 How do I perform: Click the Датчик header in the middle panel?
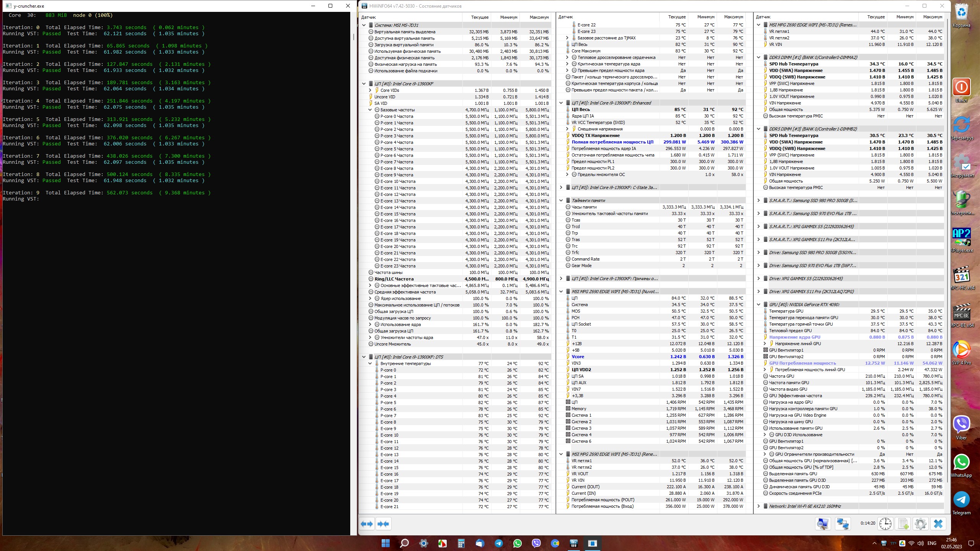[566, 17]
